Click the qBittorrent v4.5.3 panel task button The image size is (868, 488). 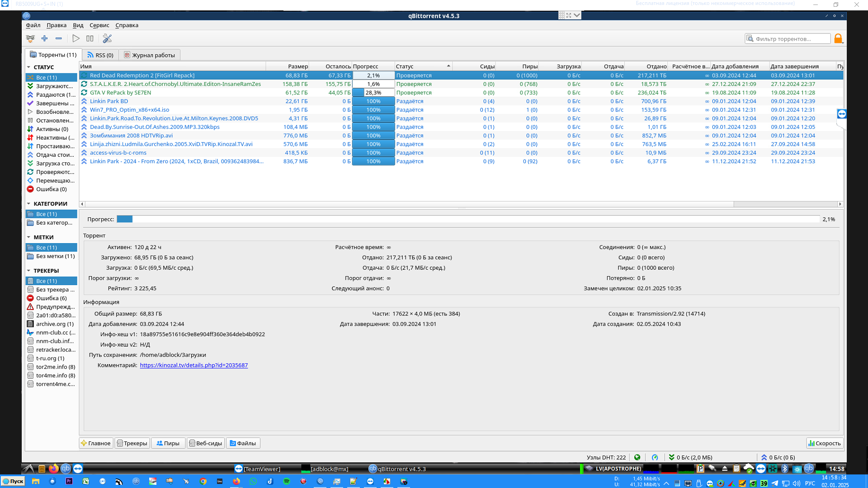[397, 469]
